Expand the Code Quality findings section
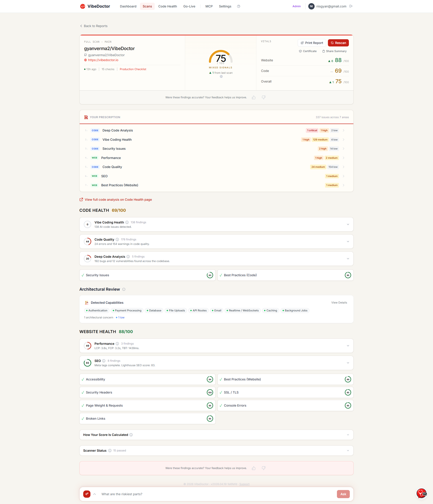This screenshot has width=433, height=504. pyautogui.click(x=348, y=242)
